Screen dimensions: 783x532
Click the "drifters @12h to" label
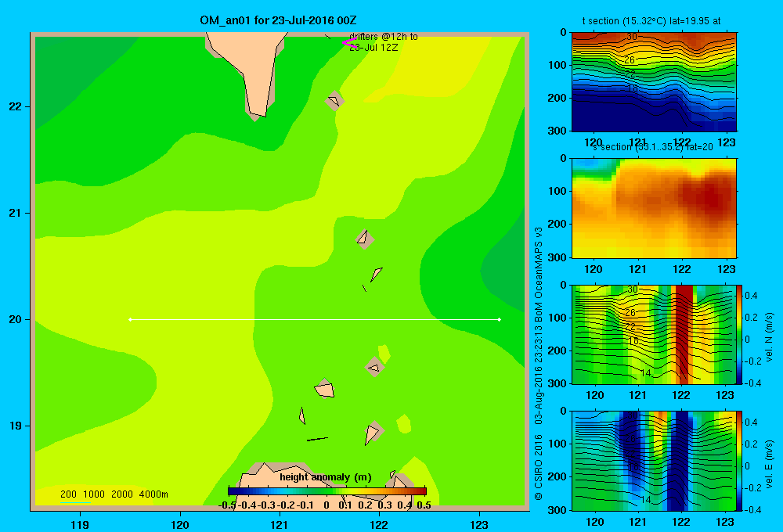point(384,37)
